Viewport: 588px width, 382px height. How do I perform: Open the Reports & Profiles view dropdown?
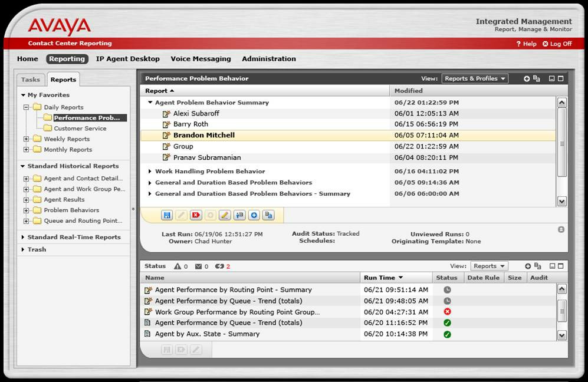click(x=475, y=79)
